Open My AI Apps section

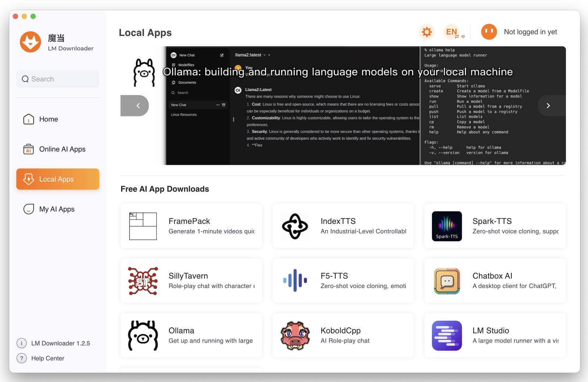pos(58,209)
